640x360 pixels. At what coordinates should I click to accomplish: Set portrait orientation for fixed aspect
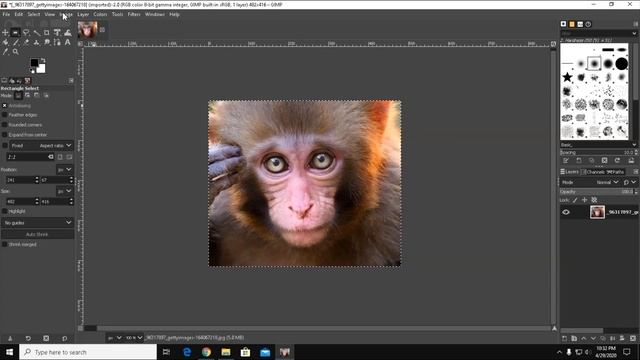point(60,157)
